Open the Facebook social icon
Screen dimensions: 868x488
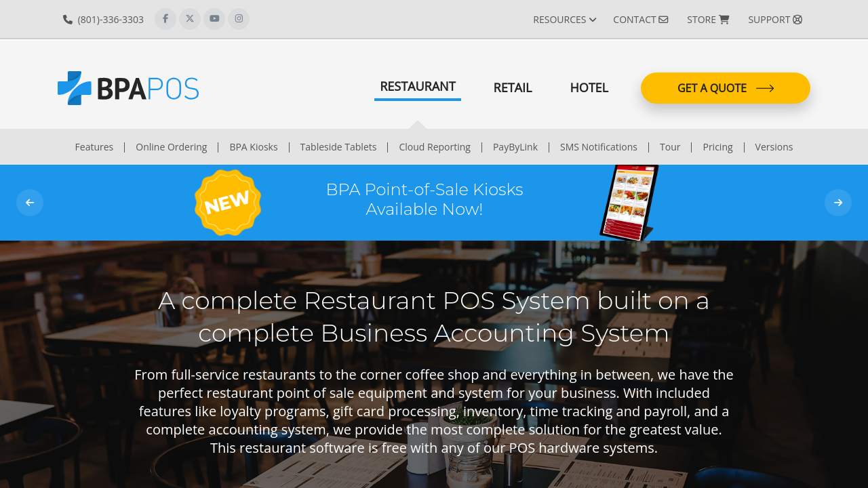(x=165, y=19)
